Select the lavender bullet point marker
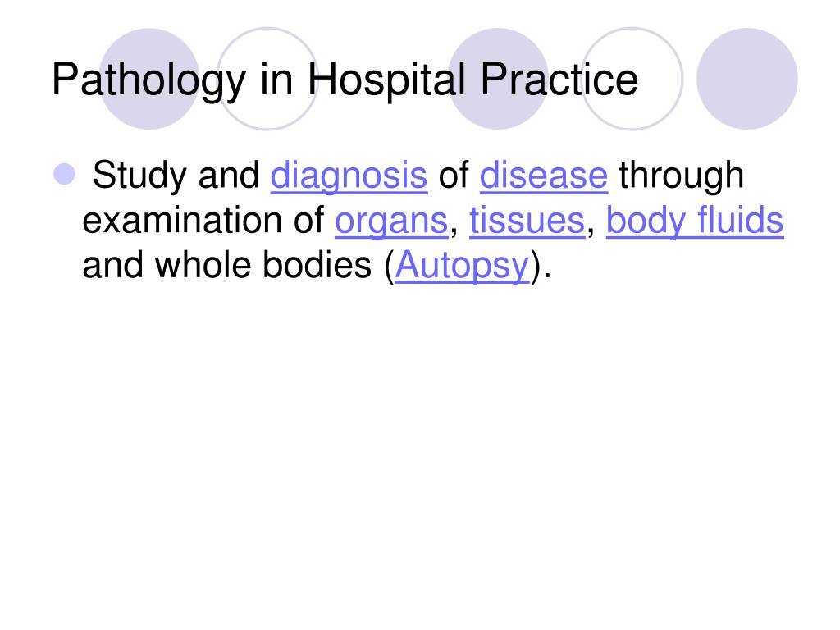Image resolution: width=840 pixels, height=630 pixels. (x=65, y=174)
